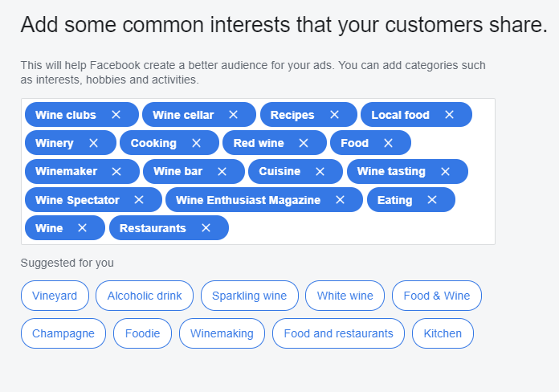The image size is (559, 392).
Task: Add Alcoholic drink suggestion
Action: point(145,296)
